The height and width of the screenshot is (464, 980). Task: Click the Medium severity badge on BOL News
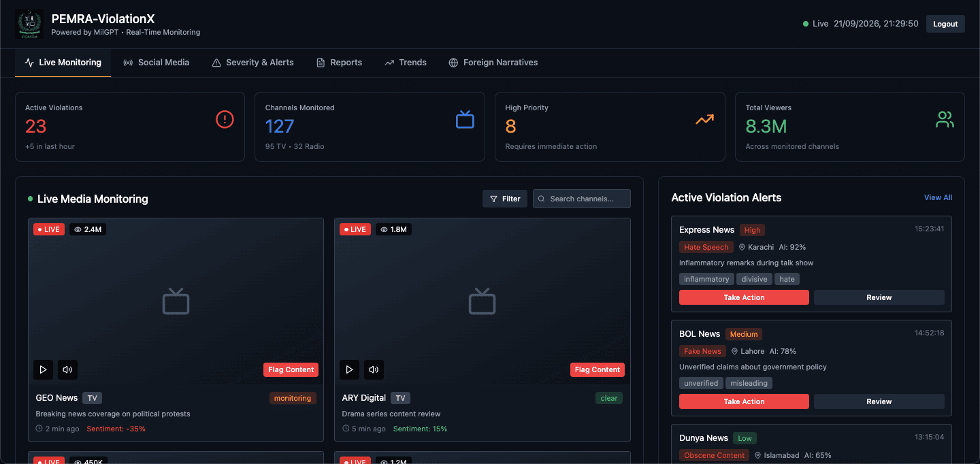744,334
